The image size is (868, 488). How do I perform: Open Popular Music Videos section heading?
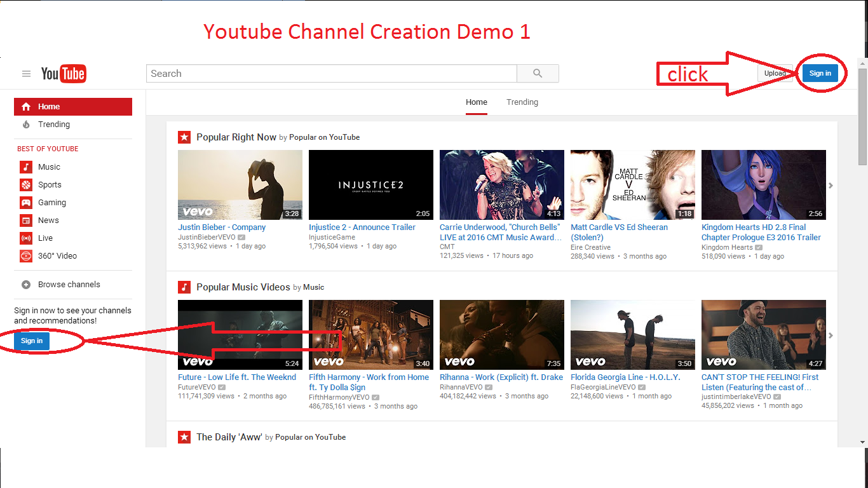243,287
